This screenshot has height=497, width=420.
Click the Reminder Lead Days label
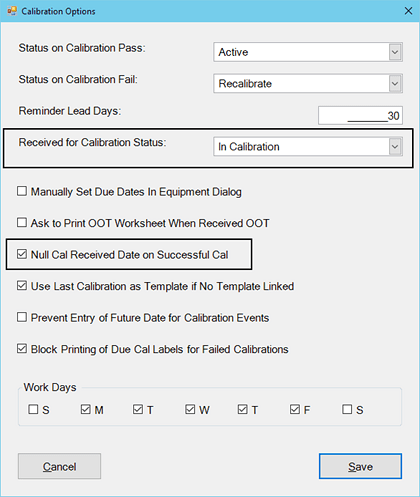70,111
